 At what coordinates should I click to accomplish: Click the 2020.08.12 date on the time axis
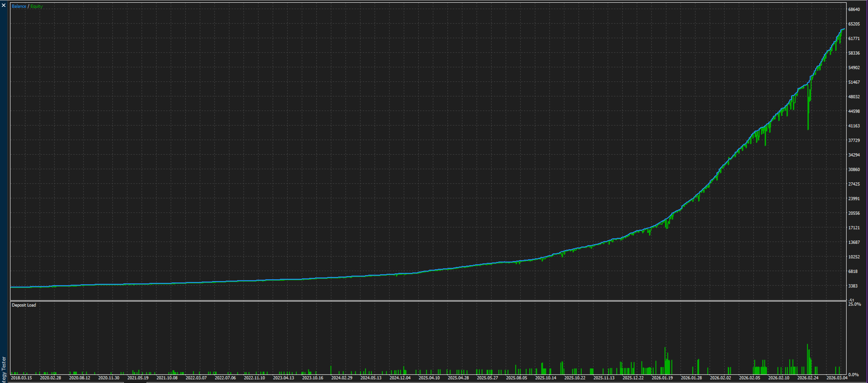click(x=80, y=378)
